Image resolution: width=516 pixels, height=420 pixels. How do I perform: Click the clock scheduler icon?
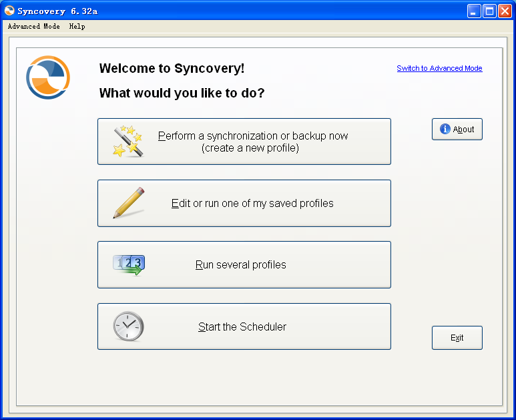coord(128,327)
